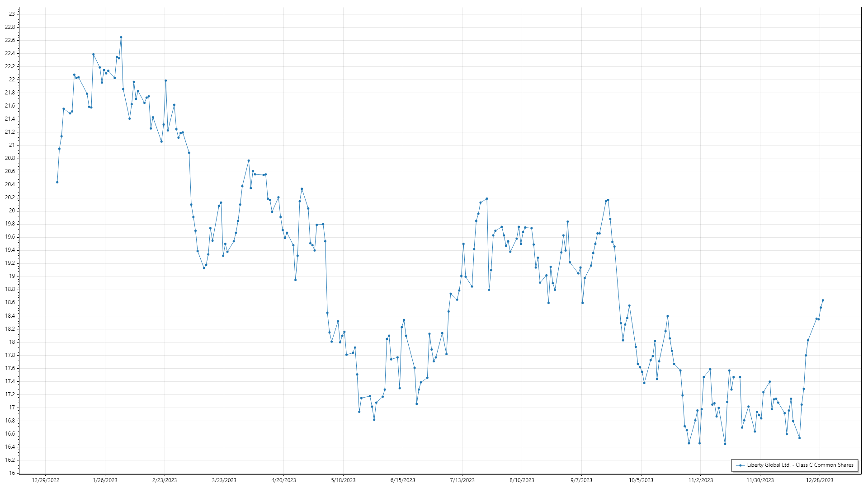
Task: Click the 12/28/2023 x-axis date label
Action: pos(820,480)
